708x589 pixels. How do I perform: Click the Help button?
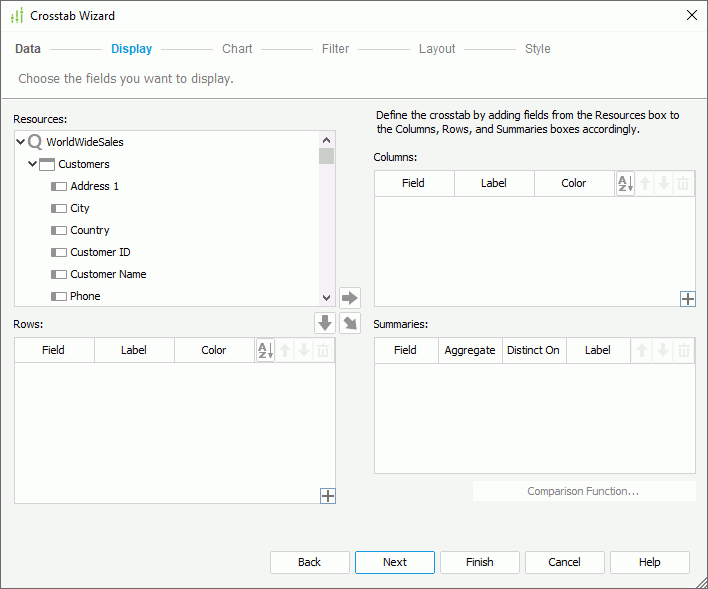point(650,562)
